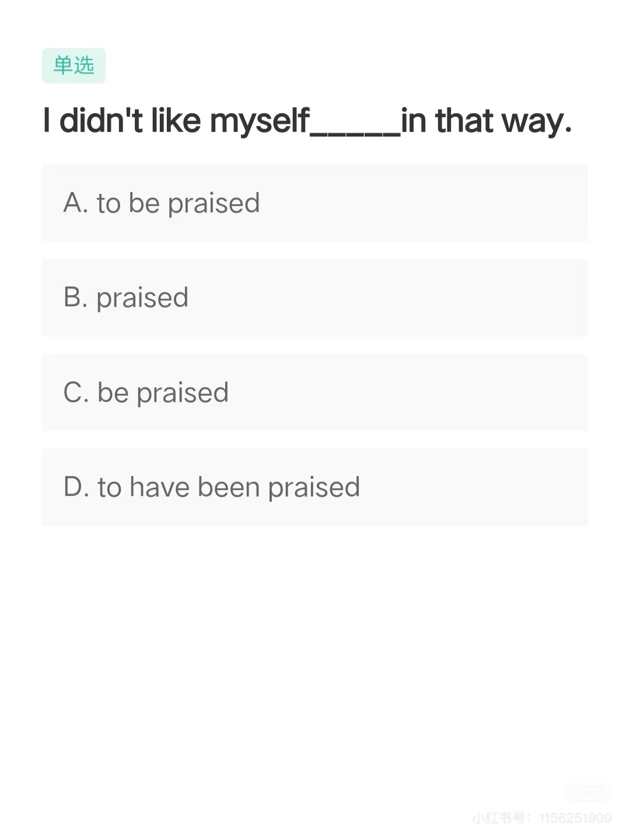Tap the "D." letter label
This screenshot has width=630, height=840.
[76, 487]
